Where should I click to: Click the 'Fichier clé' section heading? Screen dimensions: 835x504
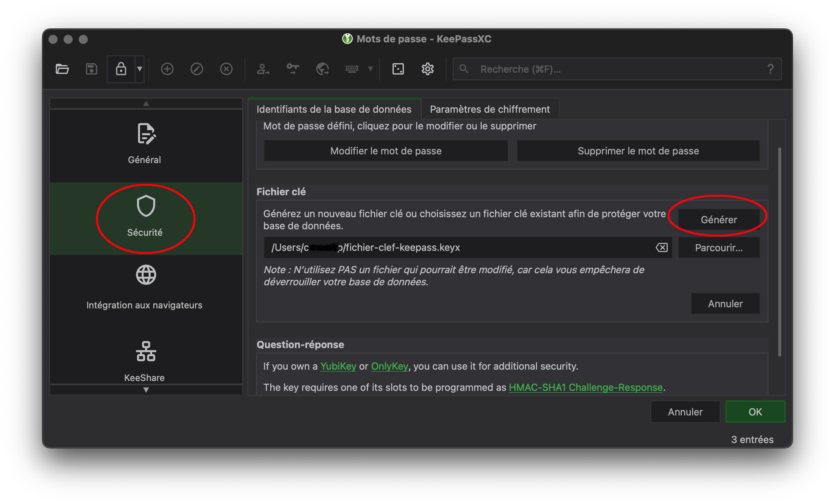pos(281,192)
